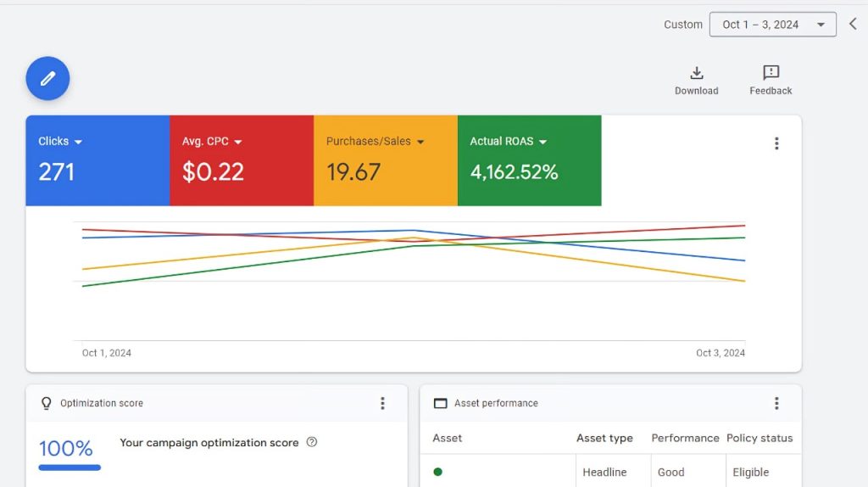
Task: Click the Download icon
Action: coord(696,73)
